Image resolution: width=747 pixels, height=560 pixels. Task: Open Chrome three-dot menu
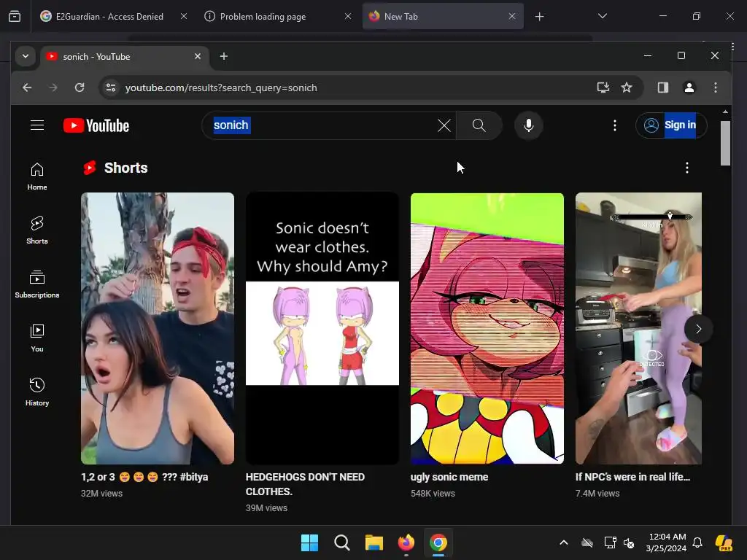coord(715,87)
